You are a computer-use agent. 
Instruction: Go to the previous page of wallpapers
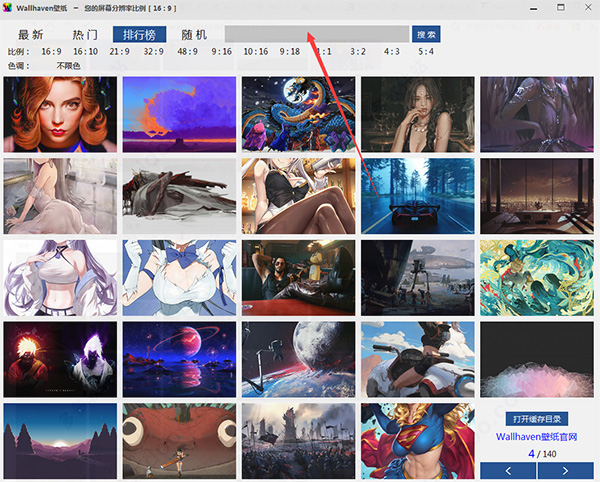click(x=508, y=470)
